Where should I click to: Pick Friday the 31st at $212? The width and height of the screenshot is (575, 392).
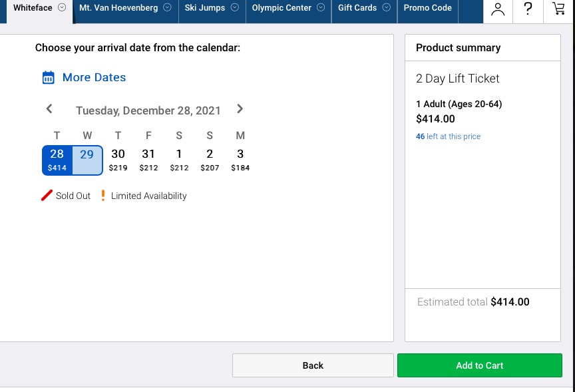(148, 160)
